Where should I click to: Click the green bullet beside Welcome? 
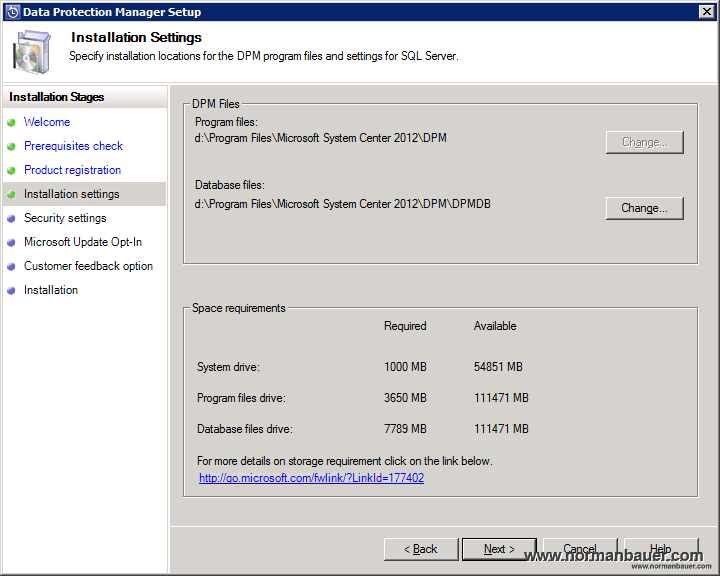tap(12, 123)
